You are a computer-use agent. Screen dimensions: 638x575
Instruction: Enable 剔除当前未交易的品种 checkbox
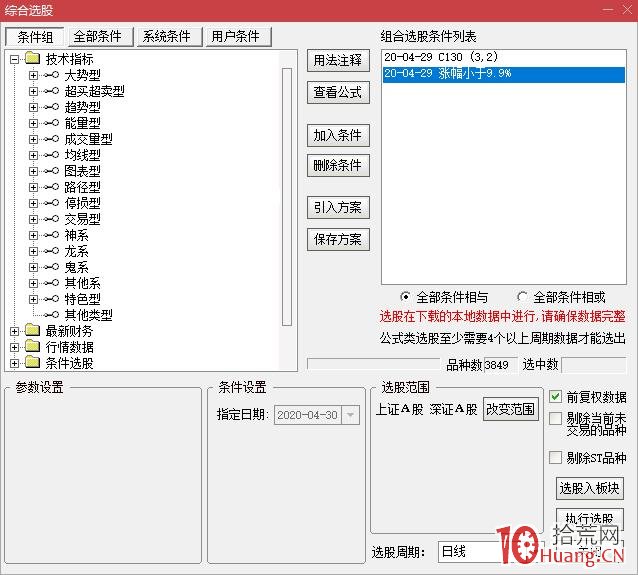click(x=555, y=418)
